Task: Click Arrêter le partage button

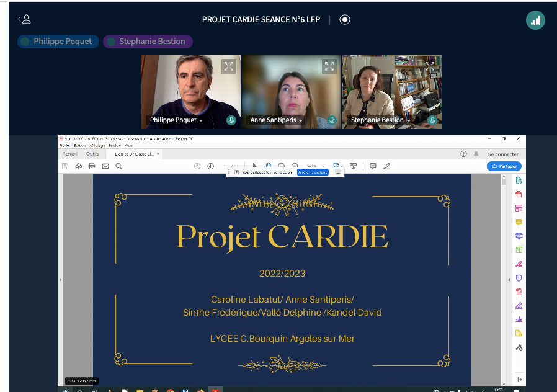Action: (313, 172)
